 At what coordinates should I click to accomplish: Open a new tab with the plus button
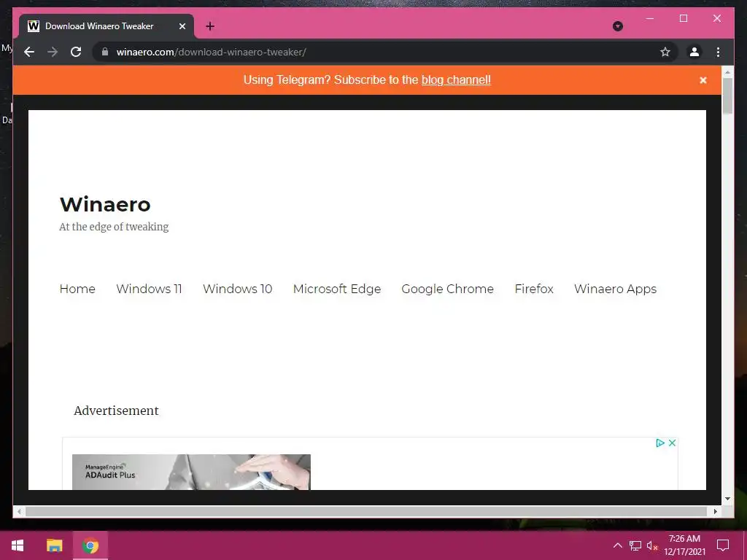[210, 26]
